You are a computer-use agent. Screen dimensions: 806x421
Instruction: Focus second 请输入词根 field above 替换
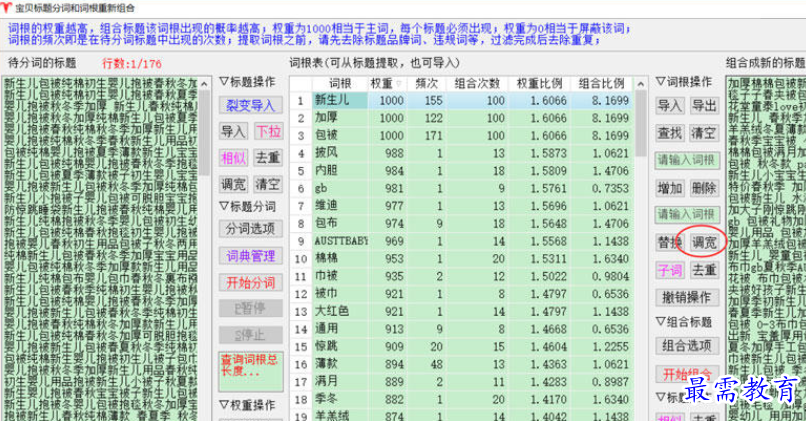(687, 214)
